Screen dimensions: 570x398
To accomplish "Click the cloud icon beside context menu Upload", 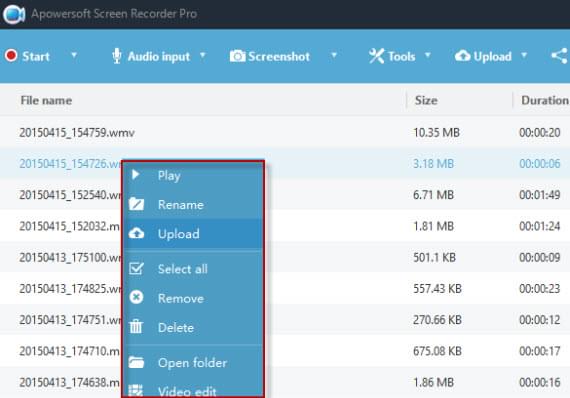I will (136, 233).
